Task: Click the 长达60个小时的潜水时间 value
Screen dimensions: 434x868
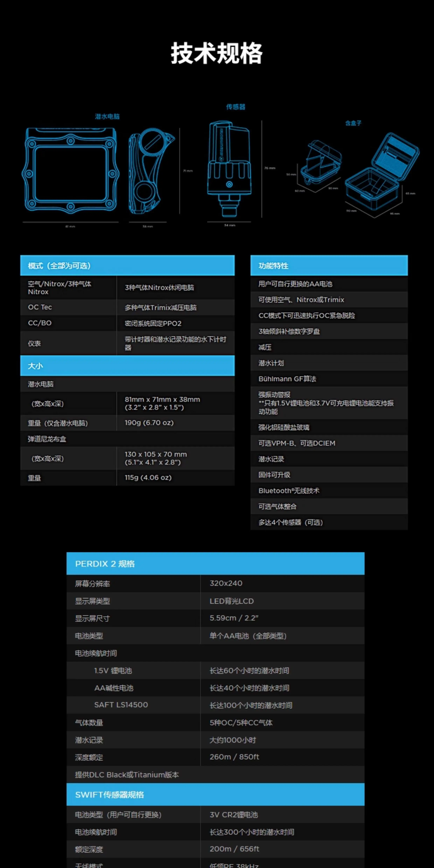Action: coord(249,671)
